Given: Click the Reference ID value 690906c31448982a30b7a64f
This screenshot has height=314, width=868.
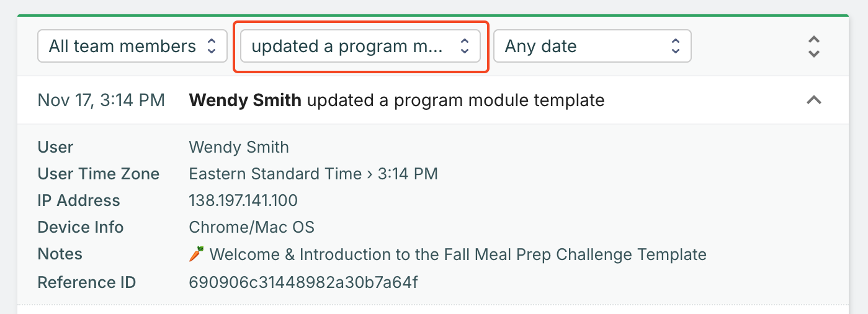Looking at the screenshot, I should (x=303, y=283).
